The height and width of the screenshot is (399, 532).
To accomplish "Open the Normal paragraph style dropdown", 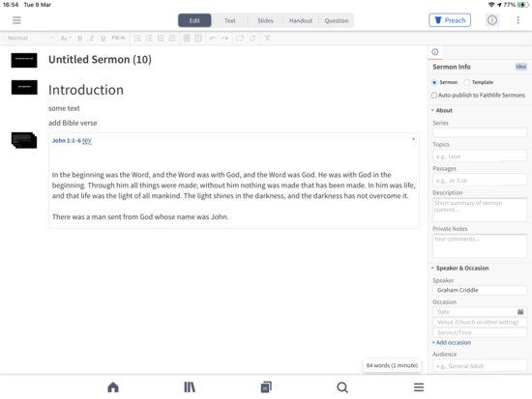I will pos(31,38).
